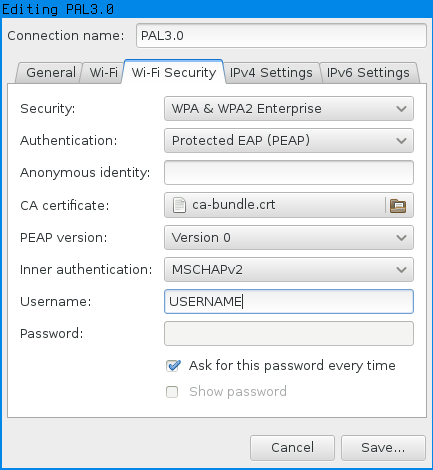Open the PEAP version dropdown
The height and width of the screenshot is (470, 433).
(289, 238)
